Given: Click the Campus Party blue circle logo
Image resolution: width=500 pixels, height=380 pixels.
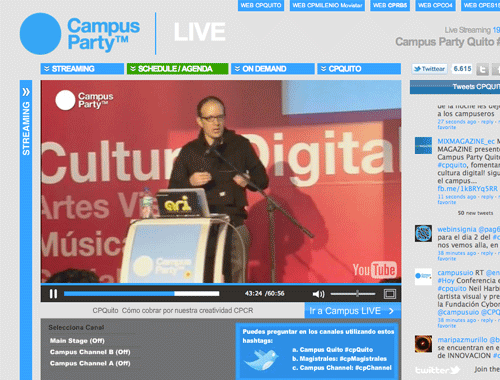Looking at the screenshot, I should click(x=40, y=34).
